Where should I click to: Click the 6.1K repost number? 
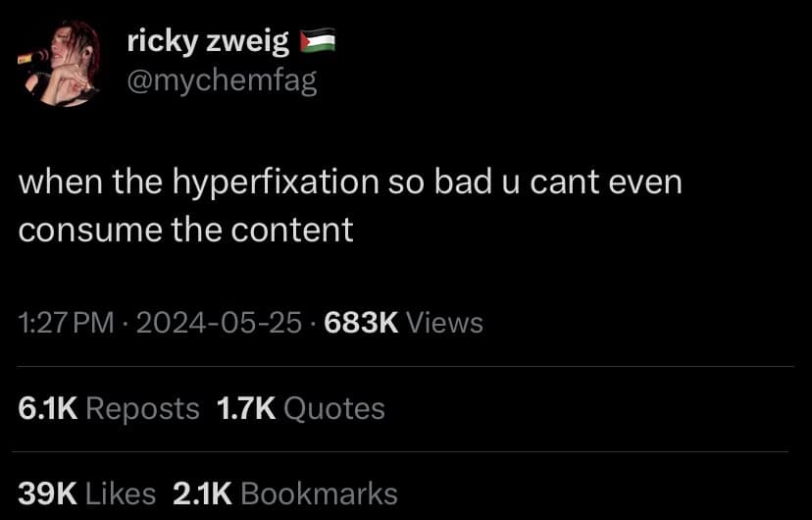[48, 409]
